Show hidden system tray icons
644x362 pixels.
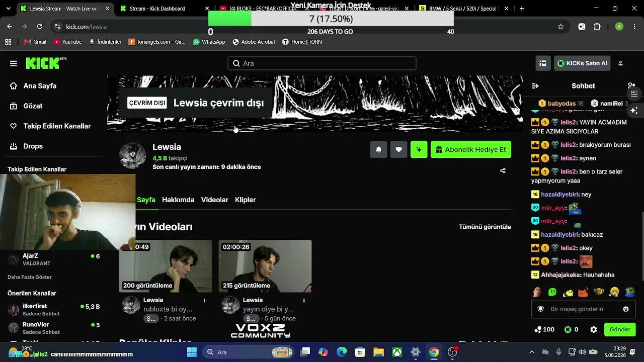click(532, 352)
